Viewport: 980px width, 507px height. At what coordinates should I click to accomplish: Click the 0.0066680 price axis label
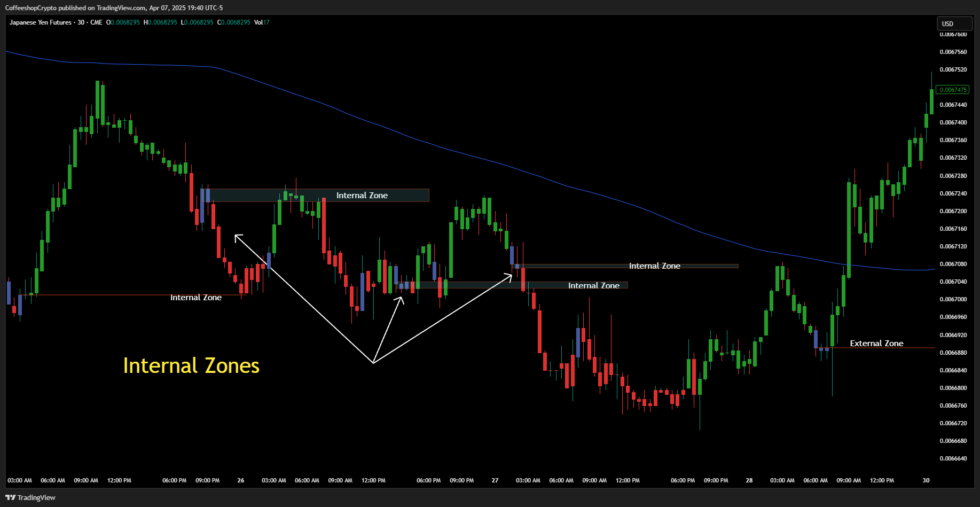pyautogui.click(x=953, y=441)
